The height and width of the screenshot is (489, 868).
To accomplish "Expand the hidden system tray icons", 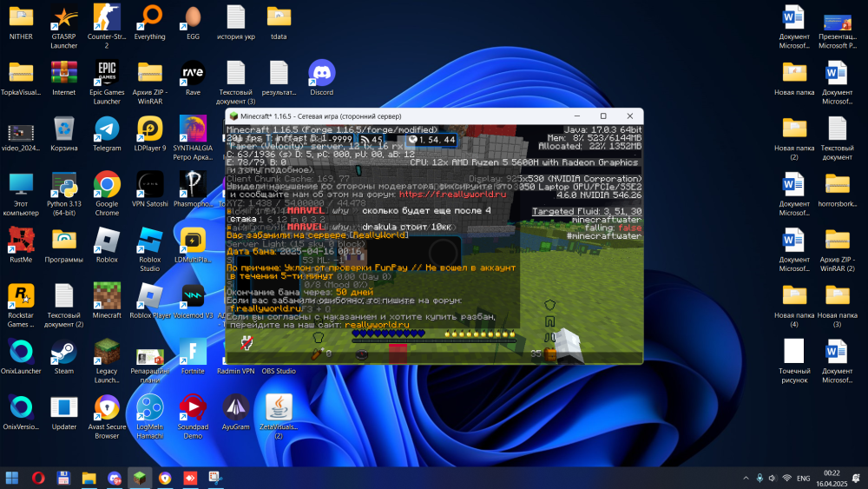I will tap(746, 478).
